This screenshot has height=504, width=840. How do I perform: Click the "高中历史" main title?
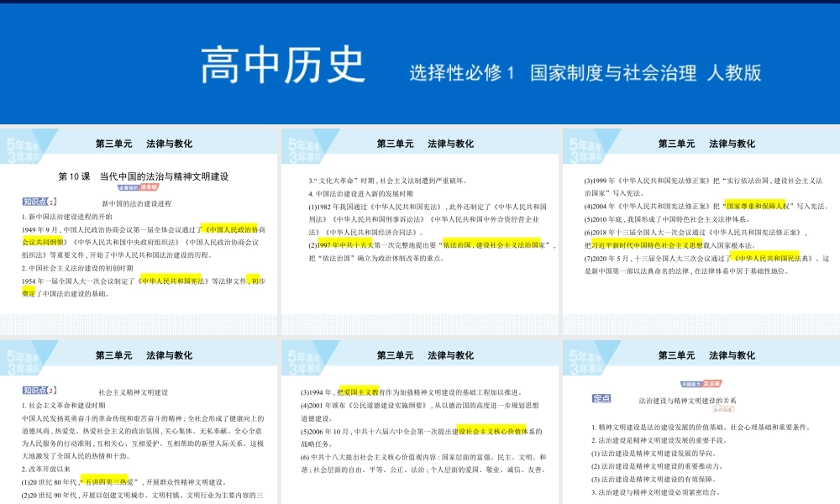283,65
